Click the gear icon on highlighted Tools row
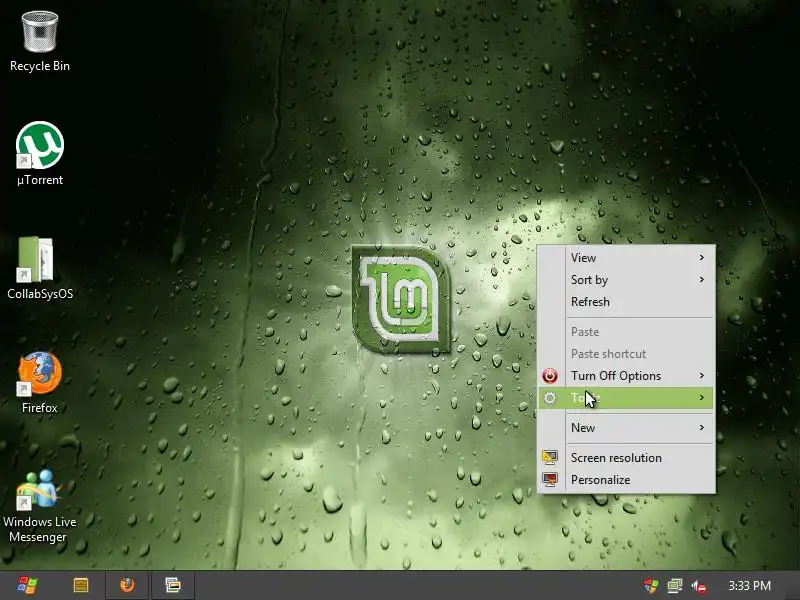 (x=549, y=398)
